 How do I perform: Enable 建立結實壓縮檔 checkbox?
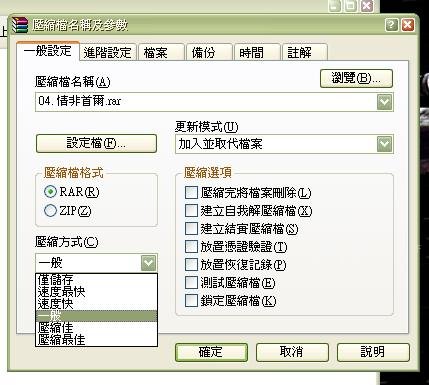[x=191, y=229]
